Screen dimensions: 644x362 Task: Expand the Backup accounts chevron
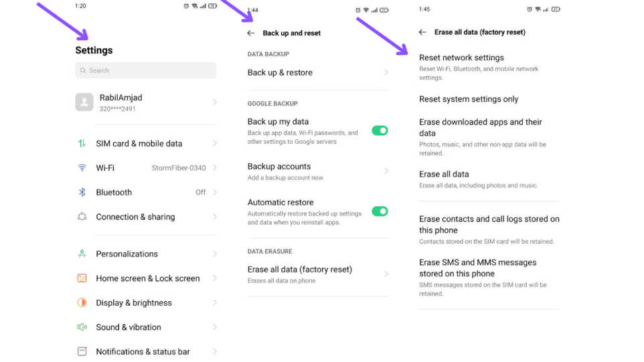click(386, 171)
